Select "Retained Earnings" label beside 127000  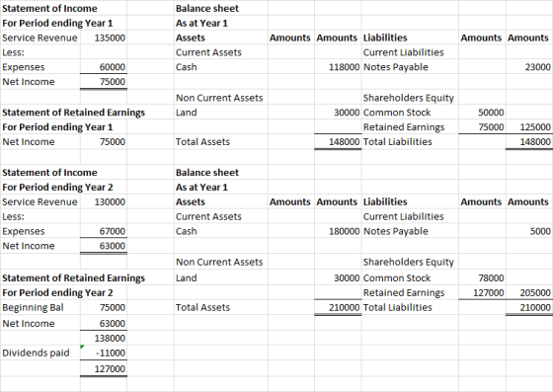pyautogui.click(x=404, y=293)
